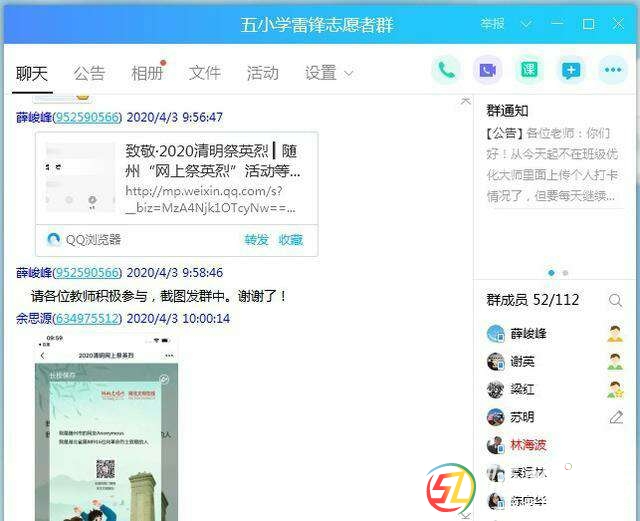The height and width of the screenshot is (521, 640).
Task: Click the chat-plus icon in the toolbar
Action: [570, 70]
